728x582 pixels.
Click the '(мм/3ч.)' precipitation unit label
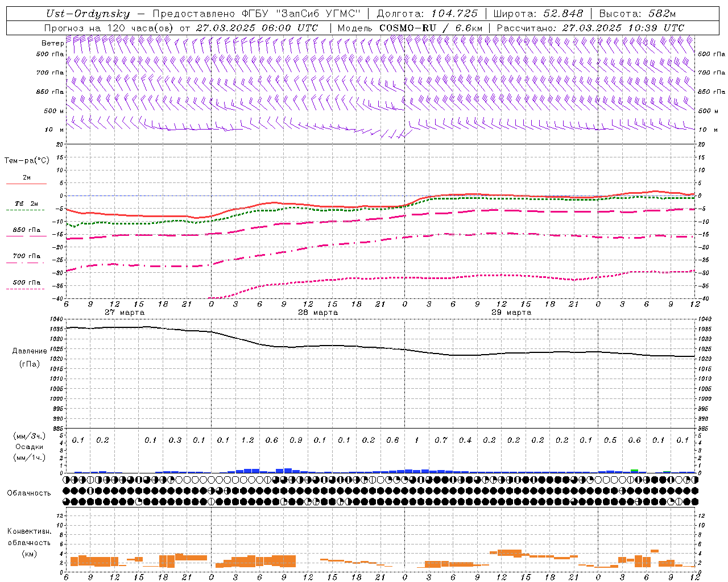tap(30, 436)
